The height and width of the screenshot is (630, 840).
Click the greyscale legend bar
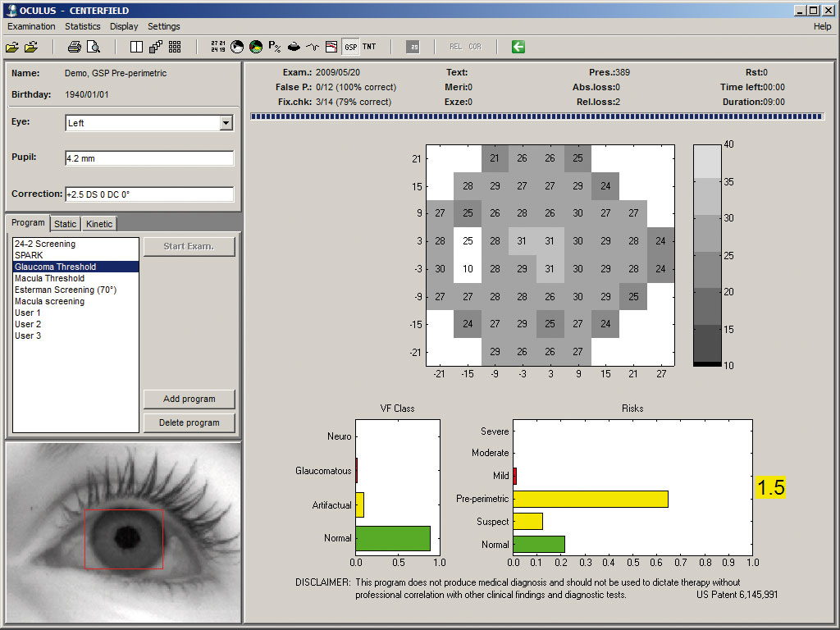[x=707, y=255]
